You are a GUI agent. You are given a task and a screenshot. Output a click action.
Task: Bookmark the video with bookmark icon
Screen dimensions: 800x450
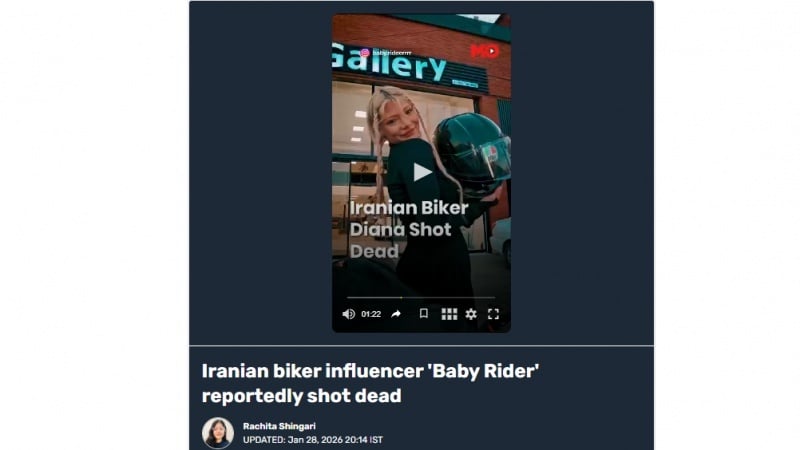tap(423, 313)
